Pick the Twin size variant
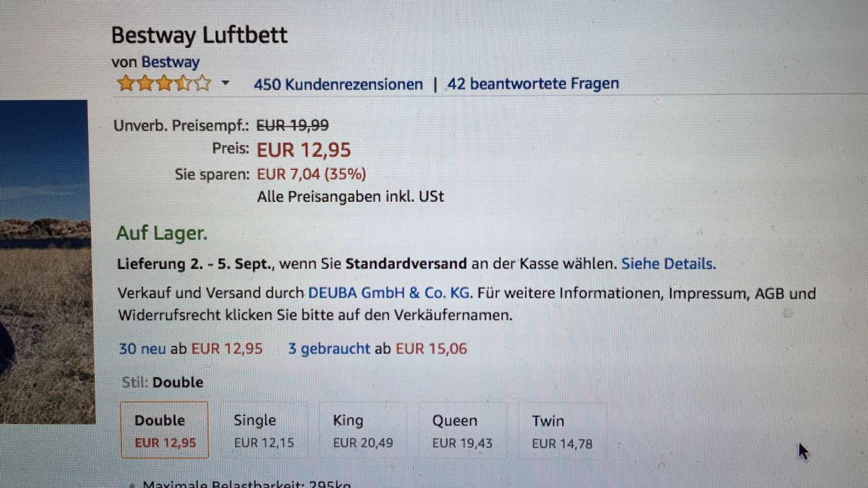The width and height of the screenshot is (868, 488). (561, 430)
